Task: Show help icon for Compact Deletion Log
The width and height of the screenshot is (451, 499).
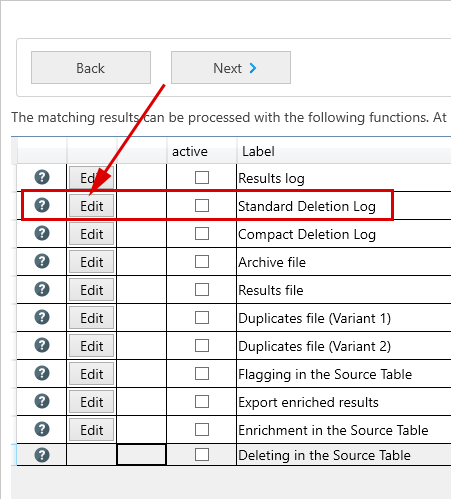Action: (x=42, y=233)
